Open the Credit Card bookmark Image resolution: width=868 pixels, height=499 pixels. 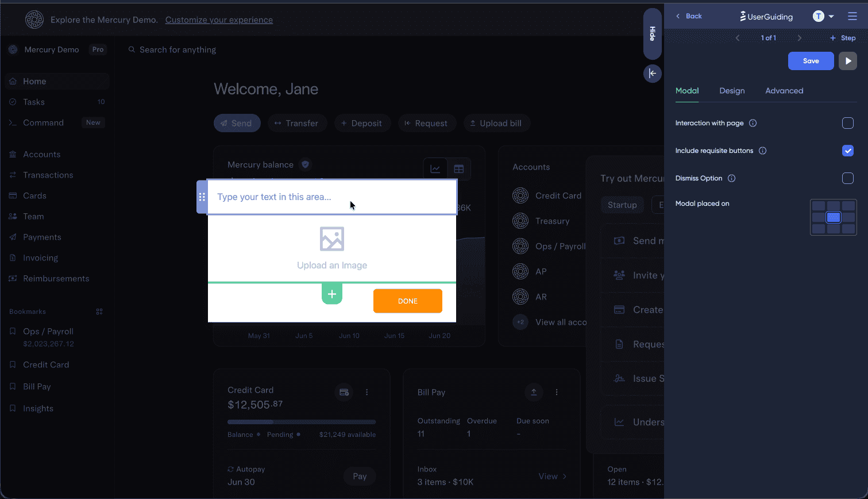[x=46, y=364]
